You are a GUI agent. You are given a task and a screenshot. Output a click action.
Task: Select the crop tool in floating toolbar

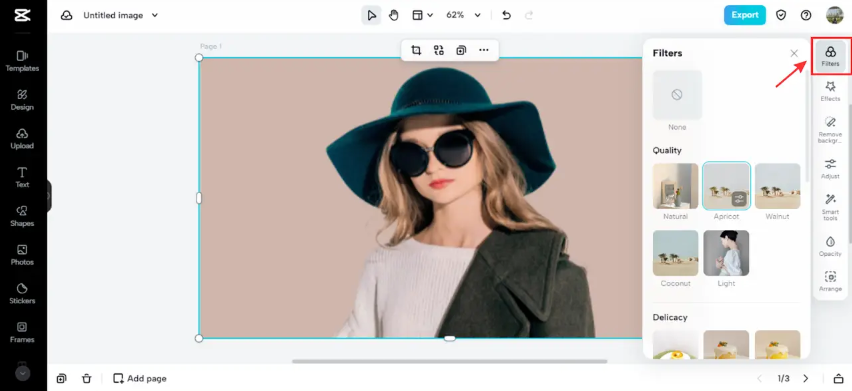click(x=416, y=51)
